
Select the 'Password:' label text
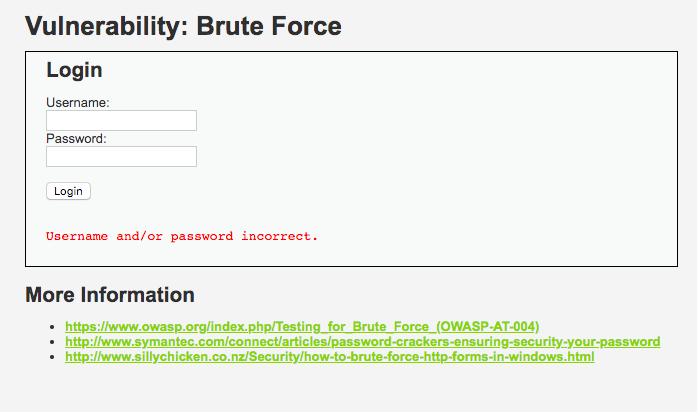point(77,139)
